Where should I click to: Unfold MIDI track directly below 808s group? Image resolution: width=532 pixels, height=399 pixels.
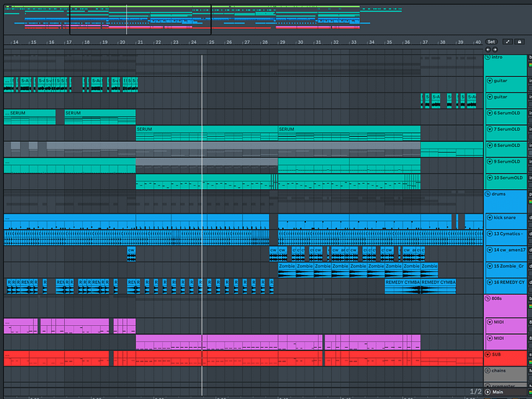[490, 322]
